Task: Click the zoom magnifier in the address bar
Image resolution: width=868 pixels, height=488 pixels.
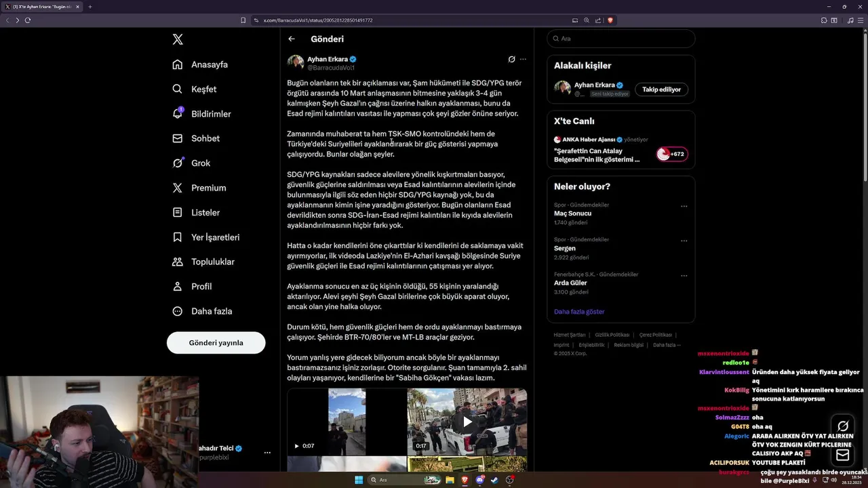Action: tap(587, 20)
